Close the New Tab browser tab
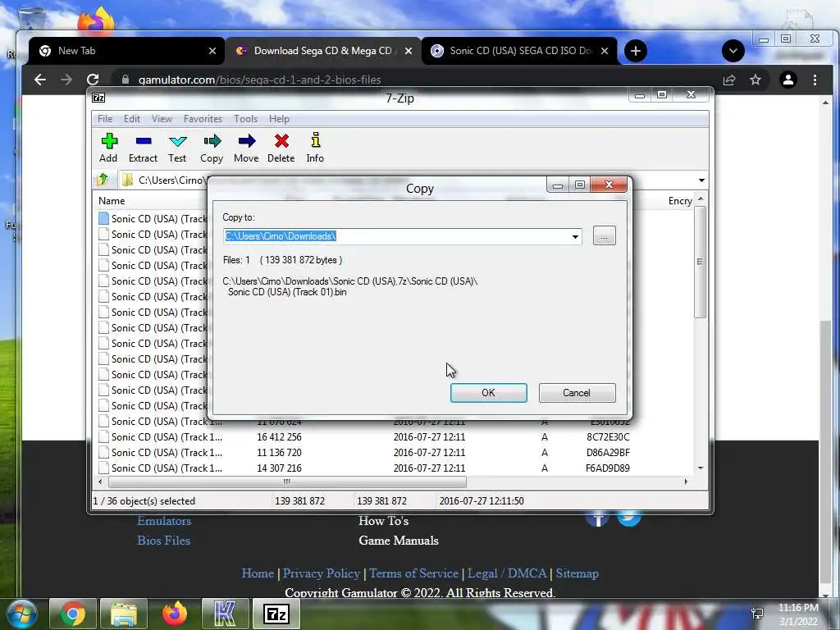 [212, 51]
